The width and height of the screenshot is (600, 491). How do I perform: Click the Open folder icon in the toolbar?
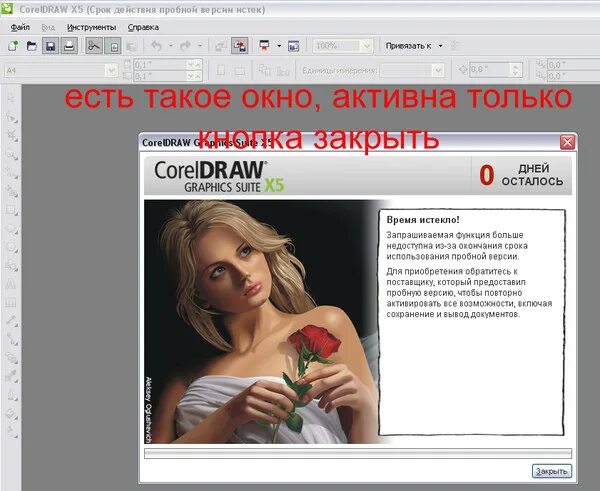[32, 46]
